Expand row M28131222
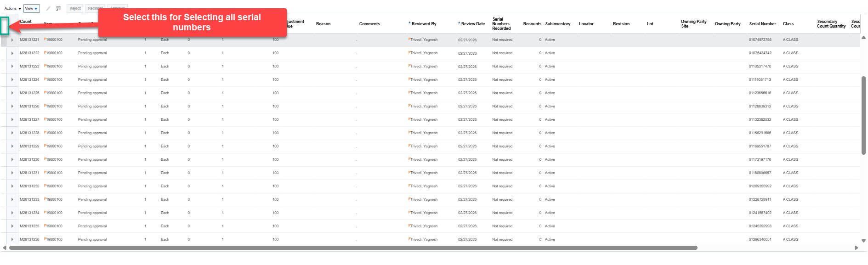868x265 pixels. [x=12, y=53]
